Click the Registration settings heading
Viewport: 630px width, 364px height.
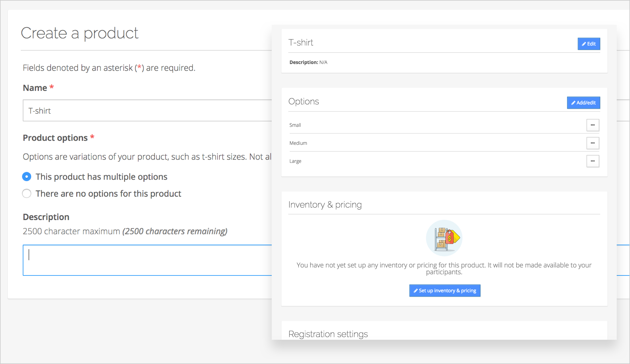(328, 334)
